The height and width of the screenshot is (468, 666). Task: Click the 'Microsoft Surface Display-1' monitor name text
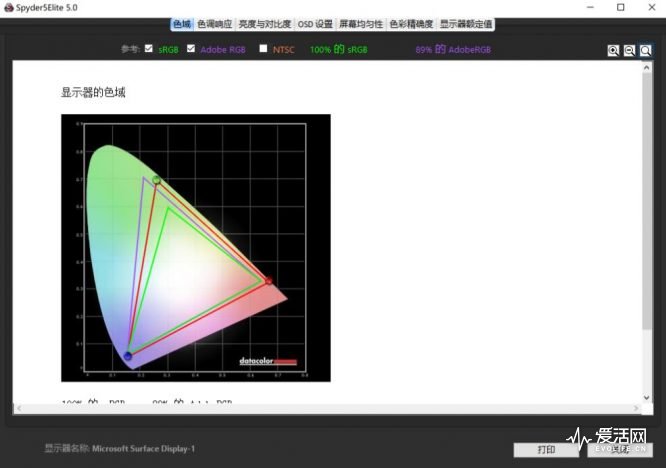pos(144,448)
